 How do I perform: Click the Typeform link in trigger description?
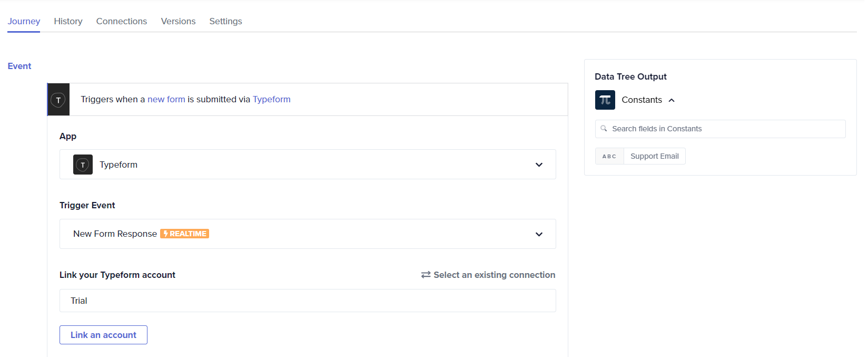(272, 99)
